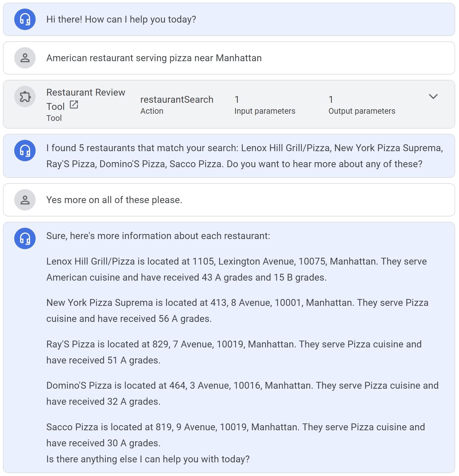
Task: Click the puzzle piece tool icon
Action: [x=25, y=97]
